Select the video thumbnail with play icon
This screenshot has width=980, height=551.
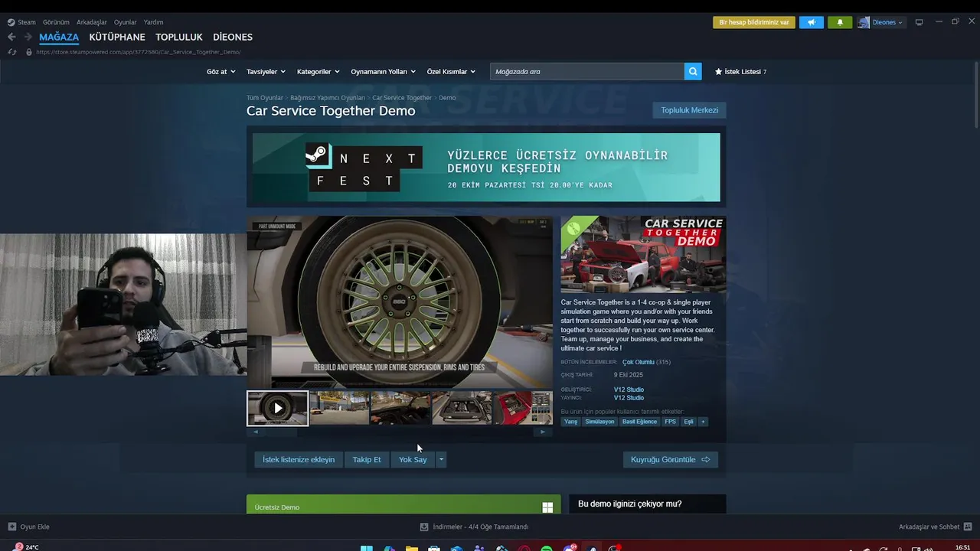[277, 408]
